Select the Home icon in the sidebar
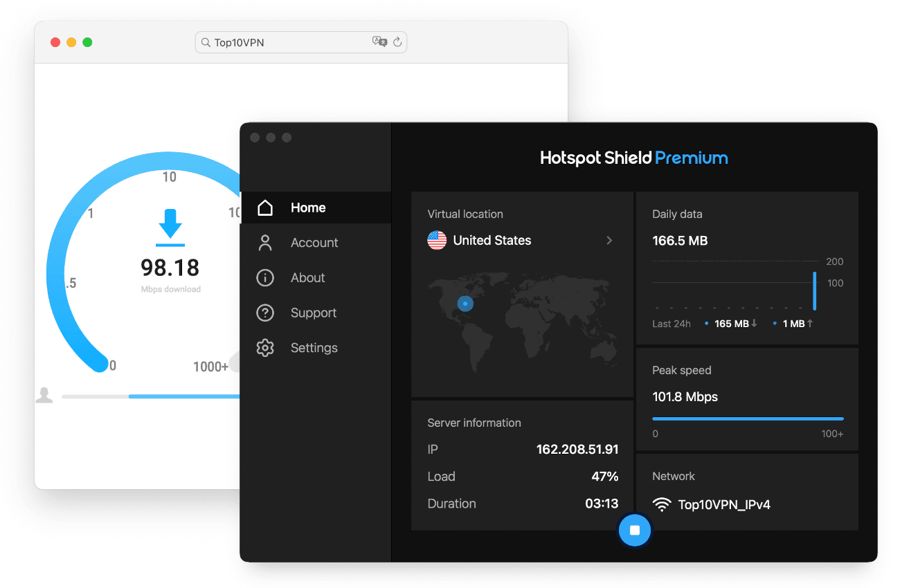Screen dimensions: 900x588 click(264, 207)
